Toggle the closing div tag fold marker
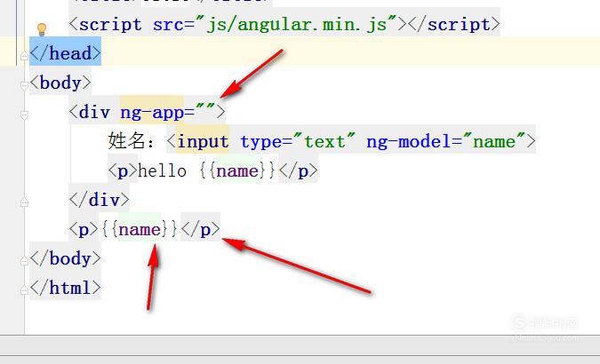 coord(24,202)
